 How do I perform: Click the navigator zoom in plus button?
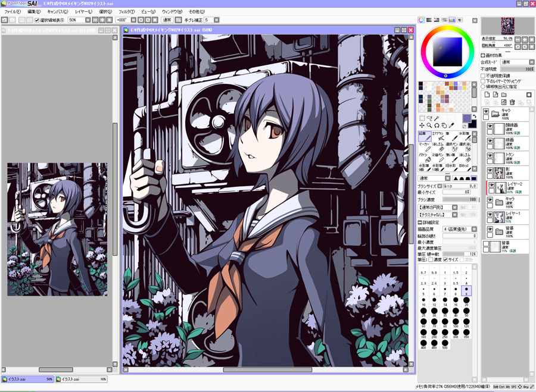[x=525, y=39]
